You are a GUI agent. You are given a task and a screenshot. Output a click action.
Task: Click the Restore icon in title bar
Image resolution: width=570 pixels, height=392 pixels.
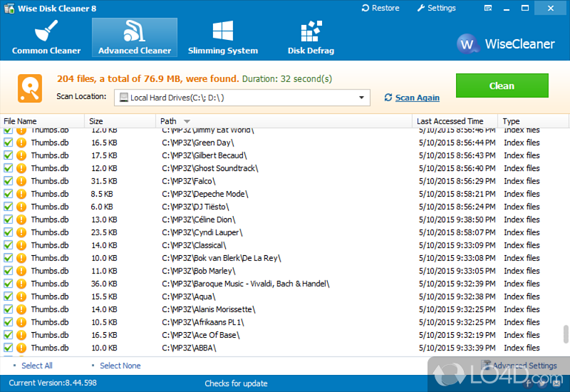click(x=366, y=8)
